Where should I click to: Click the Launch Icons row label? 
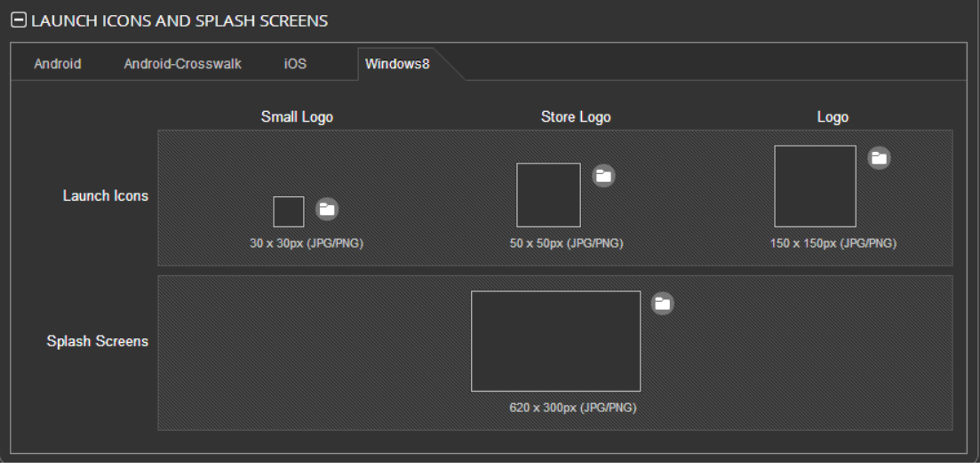[106, 195]
